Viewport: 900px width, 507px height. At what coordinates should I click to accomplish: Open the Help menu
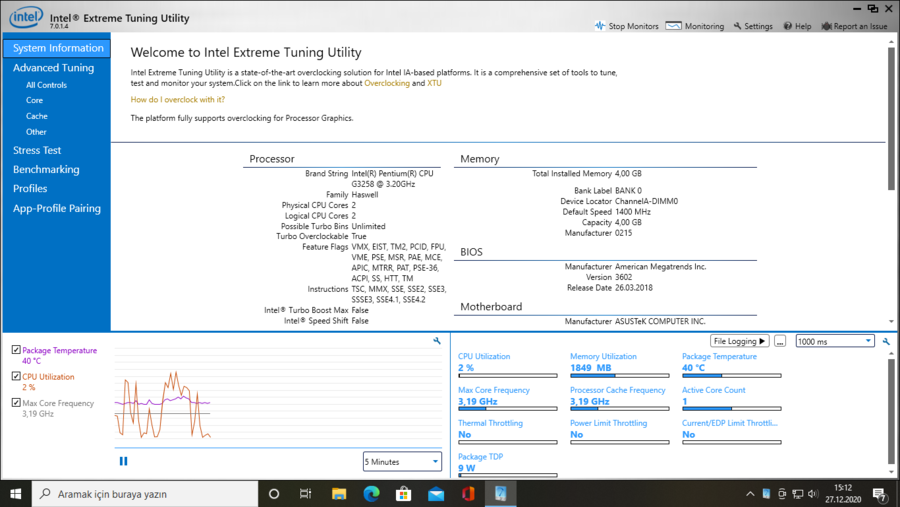(797, 26)
